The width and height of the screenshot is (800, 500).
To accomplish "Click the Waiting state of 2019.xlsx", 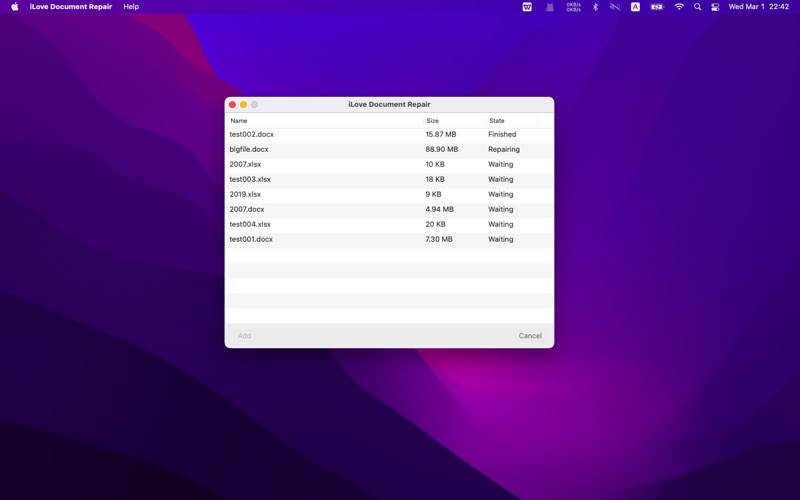I will click(501, 194).
